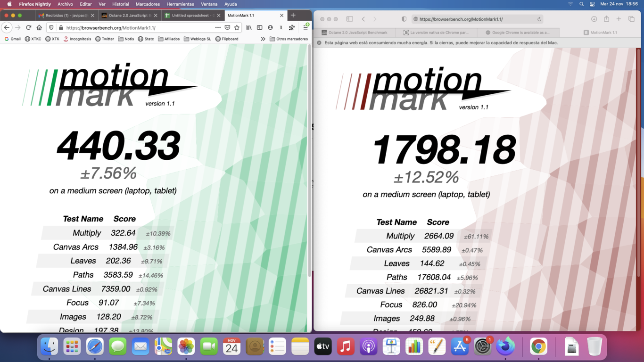Toggle Safari sidebar
644x362 pixels.
tap(349, 19)
